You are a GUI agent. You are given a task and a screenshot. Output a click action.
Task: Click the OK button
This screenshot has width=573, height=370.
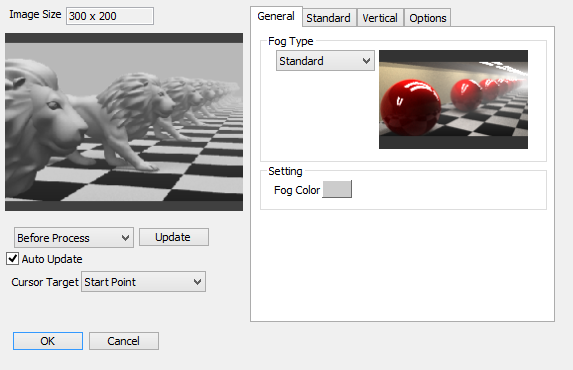coord(48,341)
